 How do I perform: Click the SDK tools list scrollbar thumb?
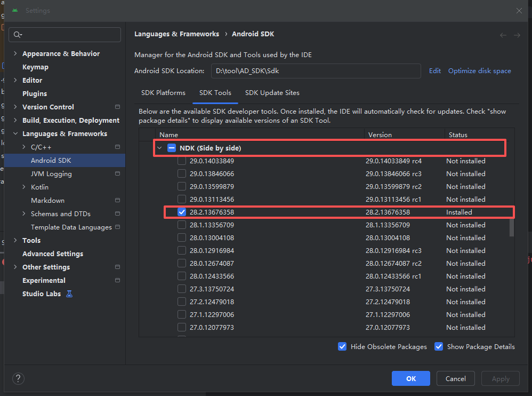point(512,227)
